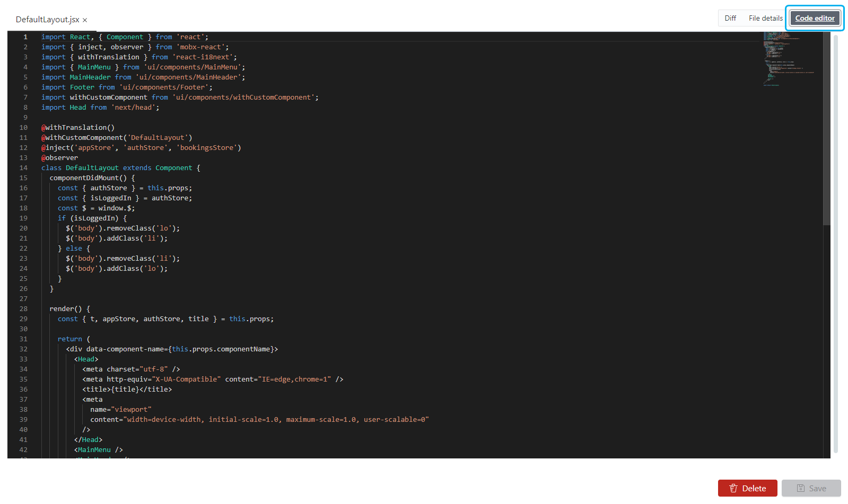Viewport: 848px width, 504px height.
Task: Click the '} else {' line
Action: pyautogui.click(x=74, y=249)
